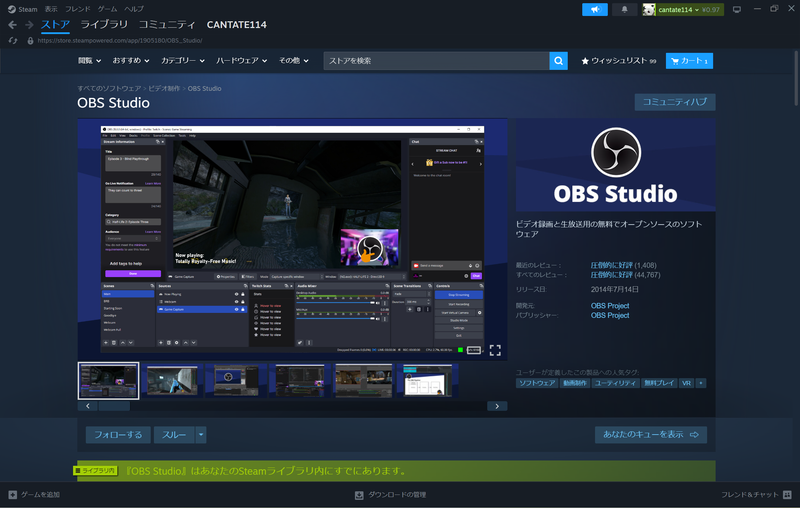
Task: Select the 無料プレイ tag
Action: click(659, 383)
